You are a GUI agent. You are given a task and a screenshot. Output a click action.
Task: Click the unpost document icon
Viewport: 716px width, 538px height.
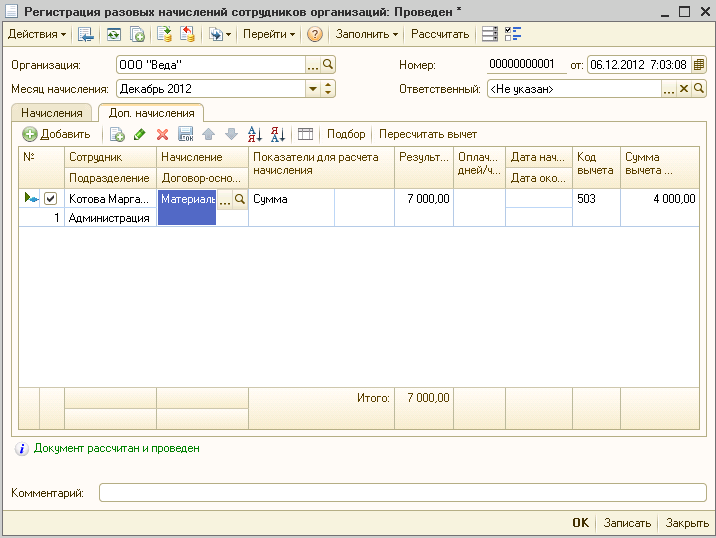click(187, 34)
